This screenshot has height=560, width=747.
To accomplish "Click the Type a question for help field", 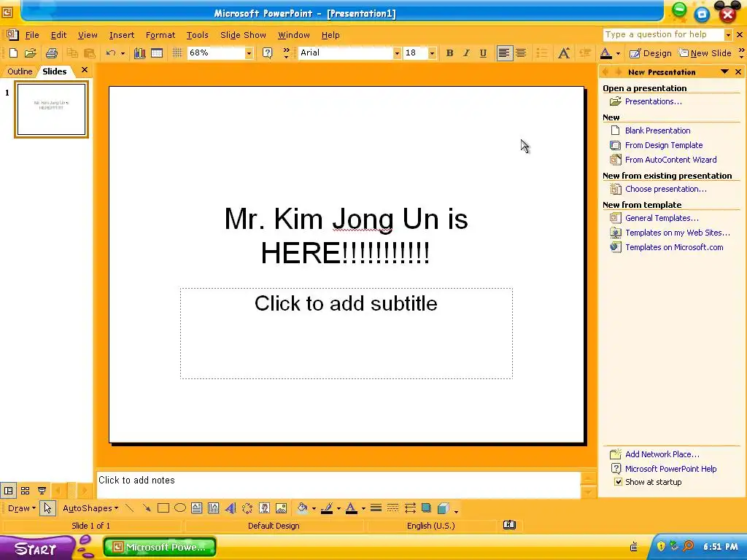I will [x=663, y=34].
